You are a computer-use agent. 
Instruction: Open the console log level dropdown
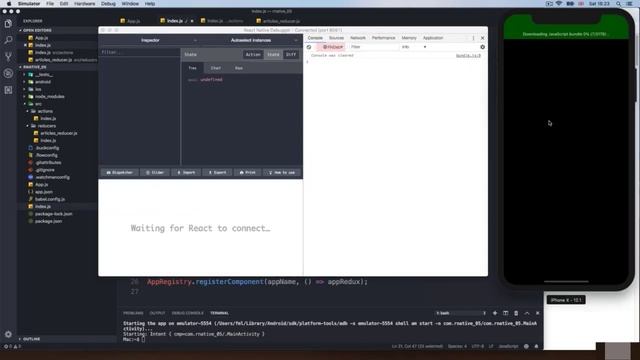tap(414, 47)
